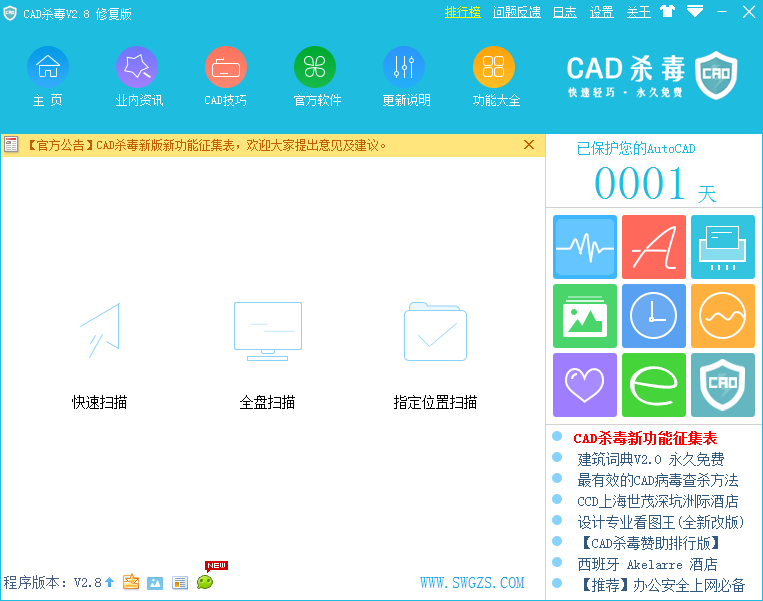Minimize the CAD杀毒 window

click(722, 12)
